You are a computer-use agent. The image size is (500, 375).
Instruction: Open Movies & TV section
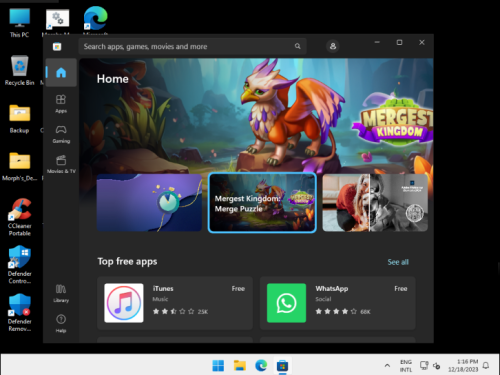click(61, 164)
